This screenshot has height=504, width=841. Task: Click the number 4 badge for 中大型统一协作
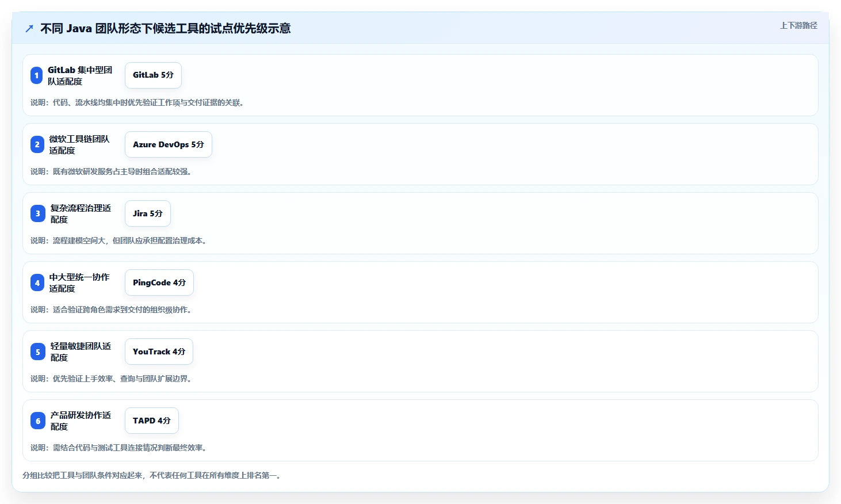37,282
